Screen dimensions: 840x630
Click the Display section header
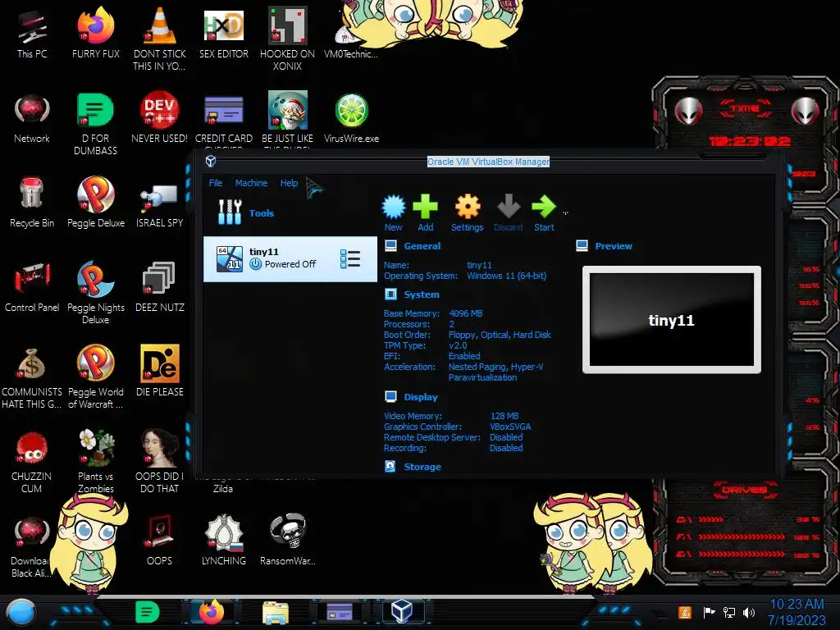point(421,397)
